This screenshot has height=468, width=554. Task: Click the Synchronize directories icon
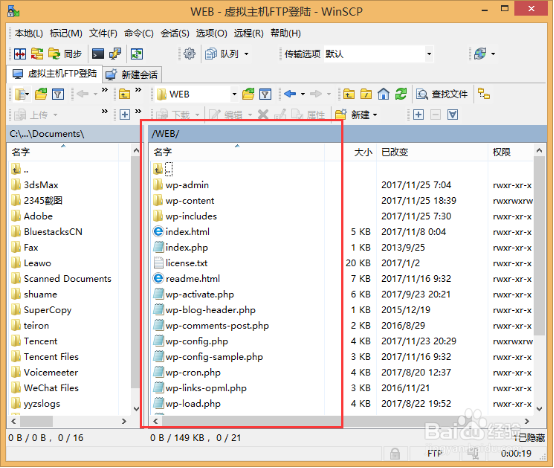point(37,54)
